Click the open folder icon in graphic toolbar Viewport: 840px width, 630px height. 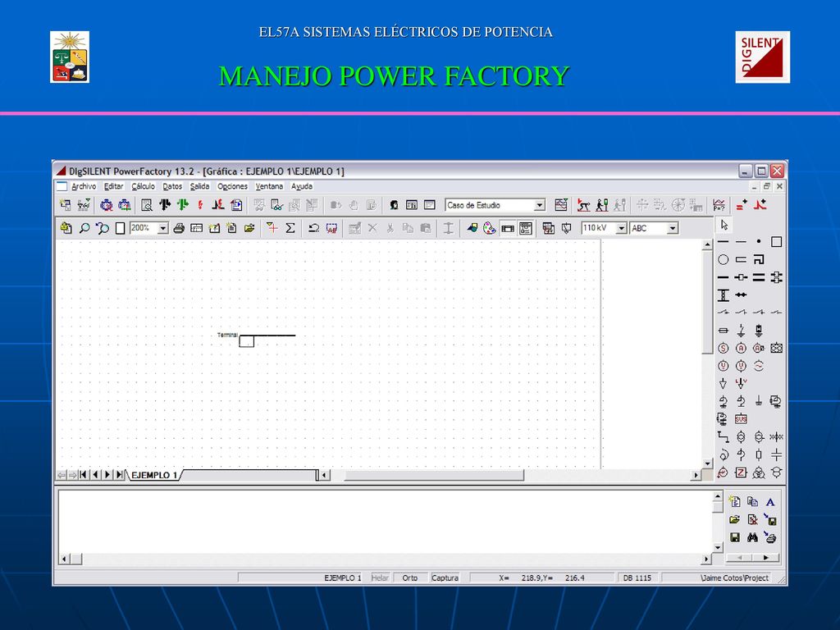(249, 228)
